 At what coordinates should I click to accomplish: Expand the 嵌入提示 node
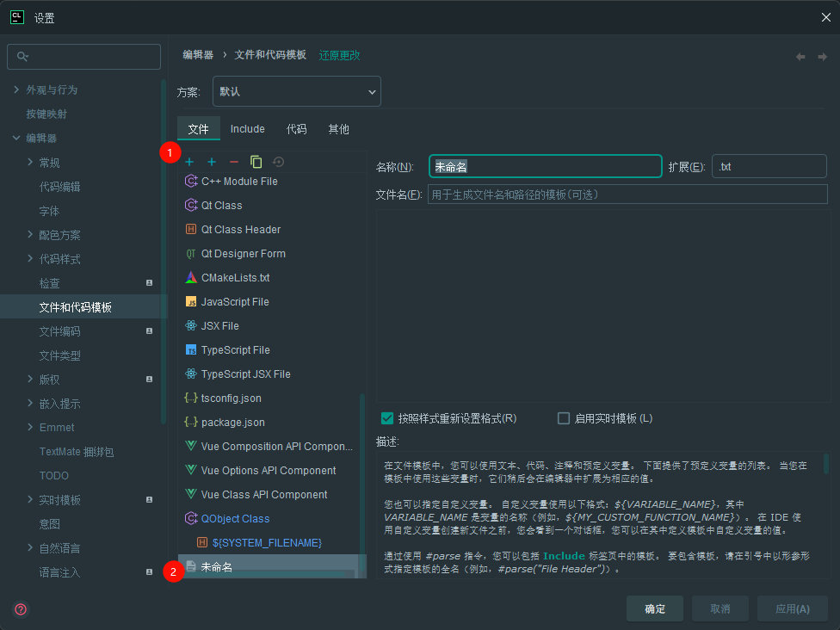pyautogui.click(x=30, y=403)
